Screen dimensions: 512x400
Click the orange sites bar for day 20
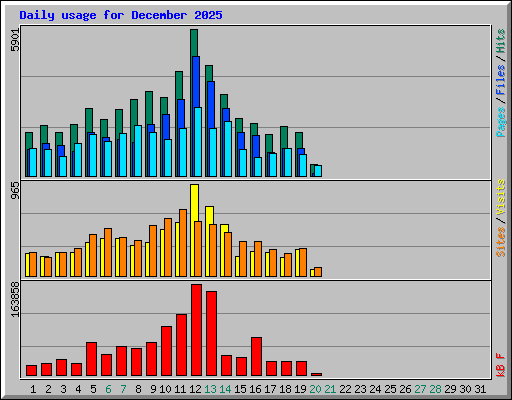click(318, 272)
